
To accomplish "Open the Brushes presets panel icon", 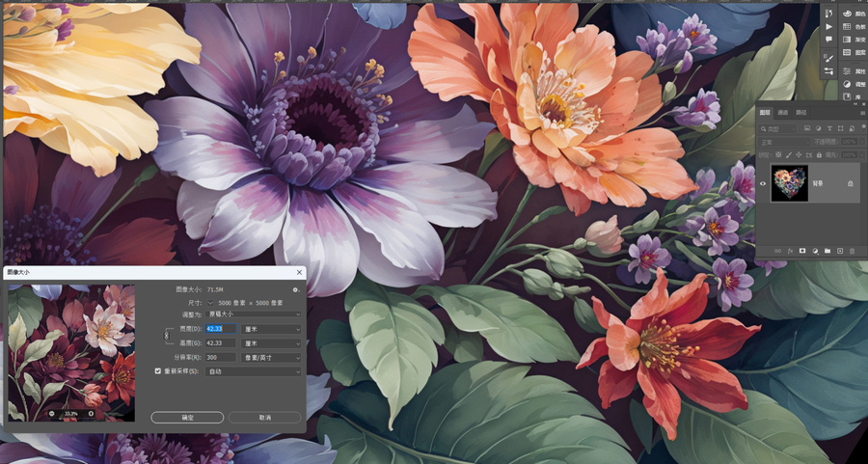I will pos(828,70).
